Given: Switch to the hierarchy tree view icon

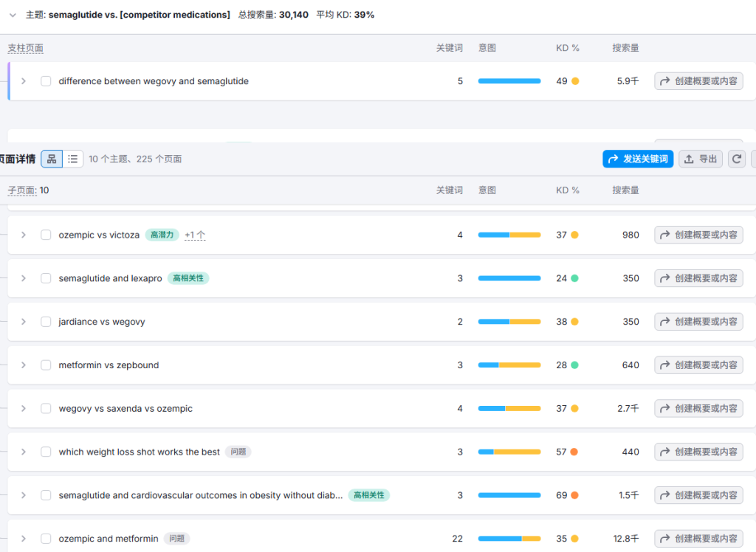Looking at the screenshot, I should (52, 159).
